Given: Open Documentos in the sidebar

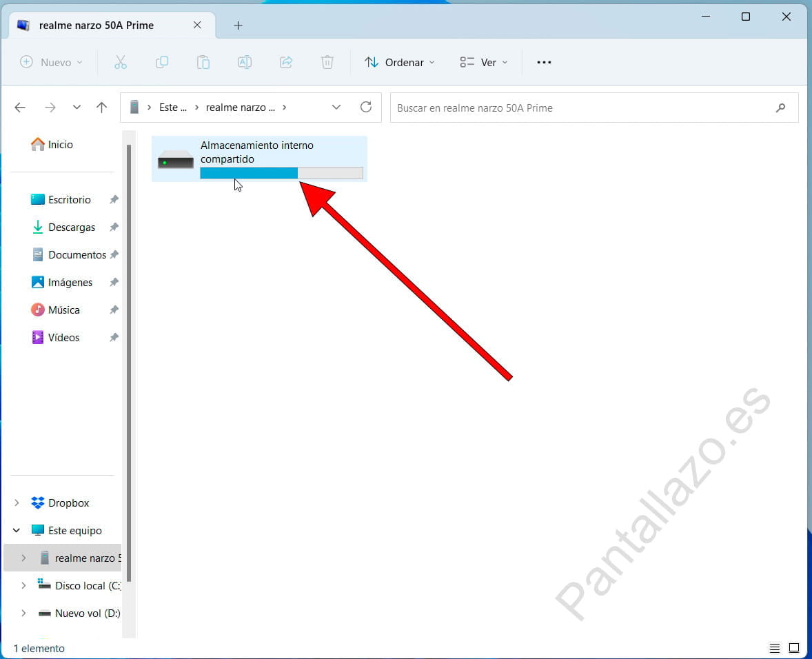Looking at the screenshot, I should [68, 254].
